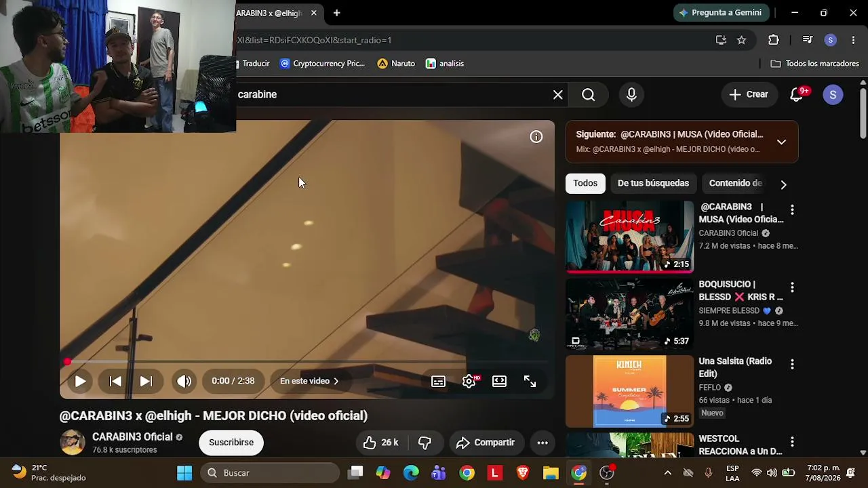Open the Cryptocurrency Prices bookmark
The height and width of the screenshot is (488, 868).
[x=323, y=64]
